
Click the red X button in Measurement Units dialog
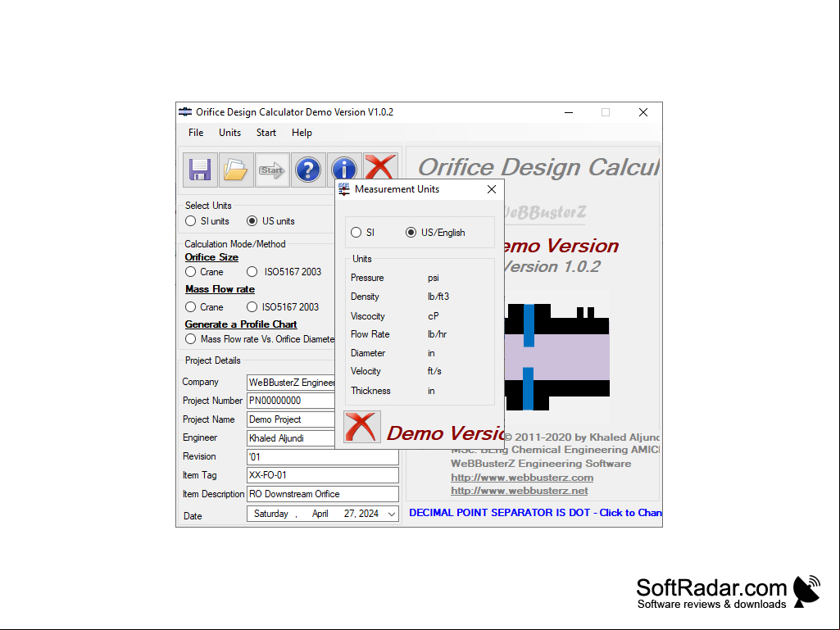click(362, 427)
